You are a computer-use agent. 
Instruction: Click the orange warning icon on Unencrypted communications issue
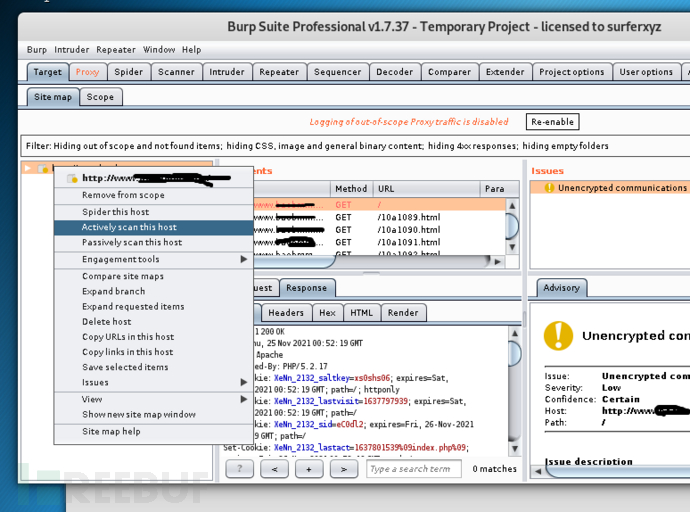click(548, 188)
